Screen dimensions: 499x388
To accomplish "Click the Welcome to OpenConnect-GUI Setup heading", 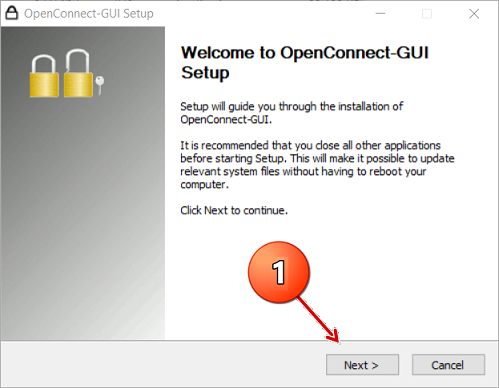I will [305, 63].
